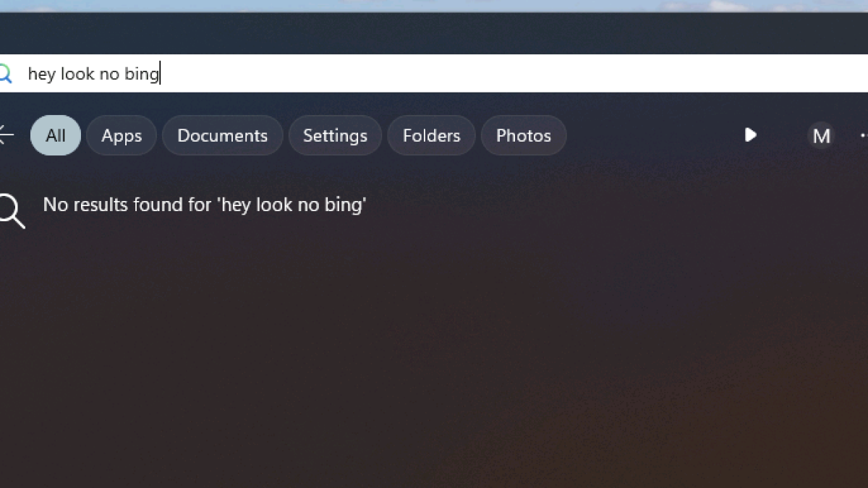The image size is (868, 488).
Task: Switch to the Photos filter
Action: [524, 135]
